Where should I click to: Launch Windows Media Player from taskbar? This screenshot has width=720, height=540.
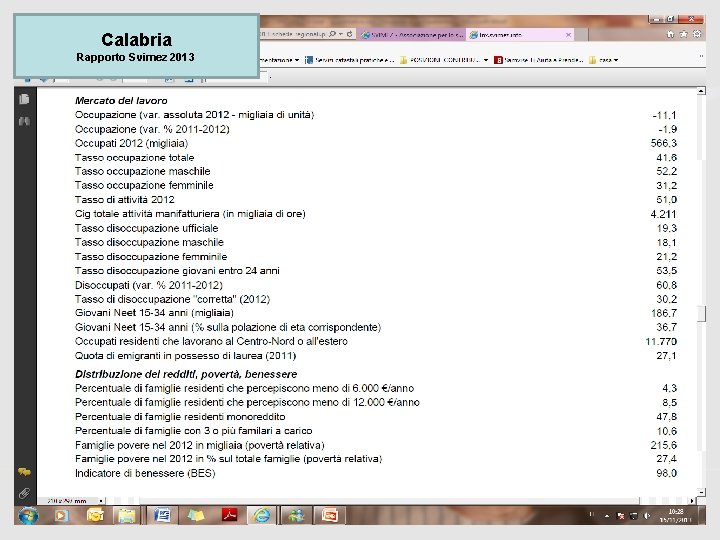[x=61, y=516]
